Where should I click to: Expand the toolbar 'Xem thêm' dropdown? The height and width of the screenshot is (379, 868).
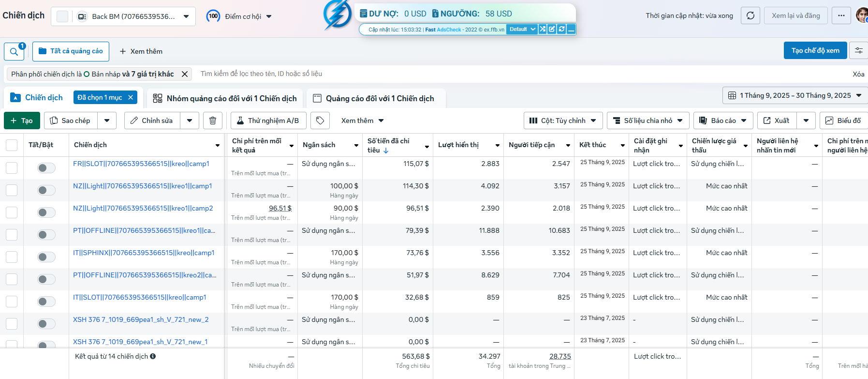[362, 121]
